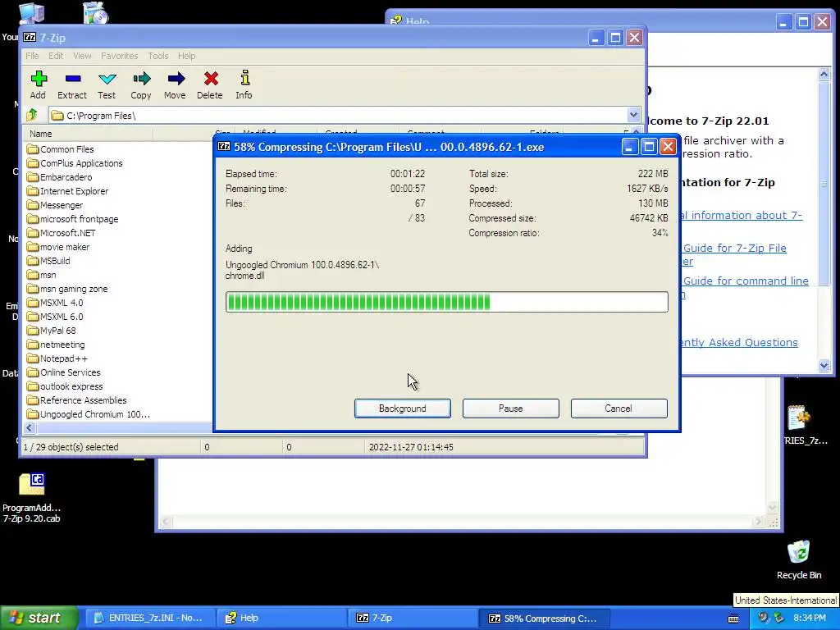Select the Reference Assemblies folder
This screenshot has width=840, height=630.
[76, 400]
